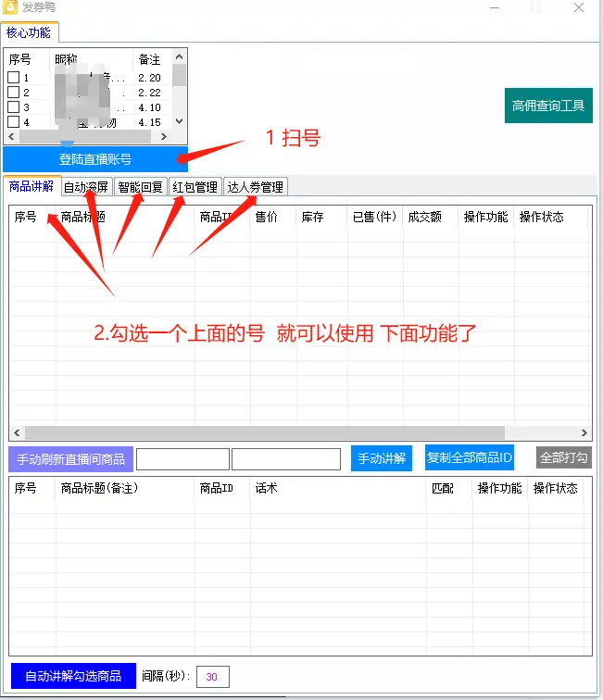This screenshot has height=700, width=603.
Task: Click the 2.20 remark cell
Action: click(150, 78)
